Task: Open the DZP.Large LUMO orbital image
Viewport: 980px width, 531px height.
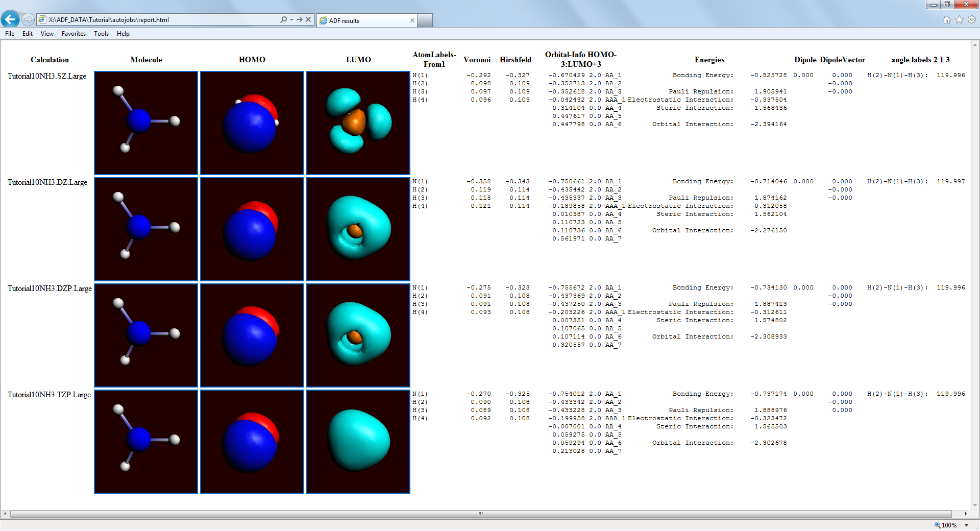Action: click(358, 335)
